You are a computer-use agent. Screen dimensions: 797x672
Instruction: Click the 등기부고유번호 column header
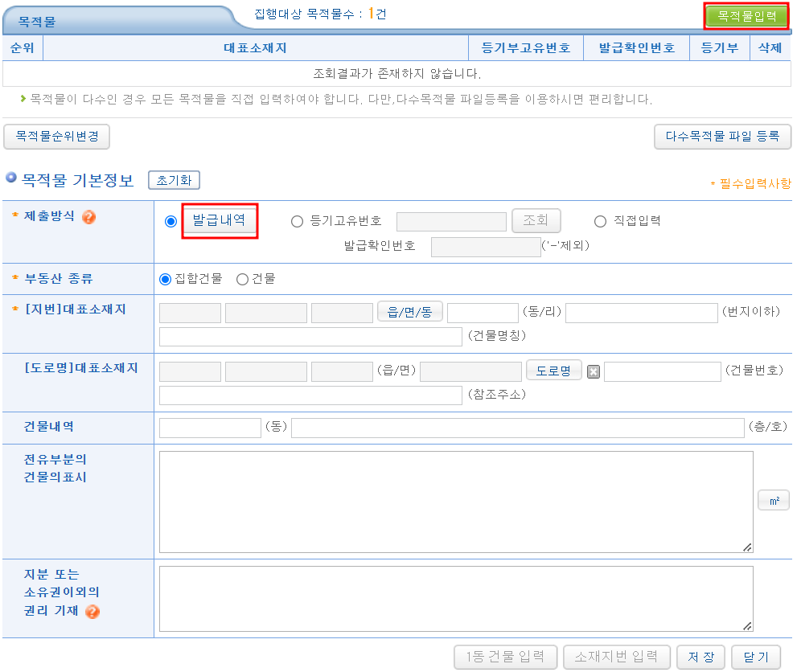[x=526, y=47]
